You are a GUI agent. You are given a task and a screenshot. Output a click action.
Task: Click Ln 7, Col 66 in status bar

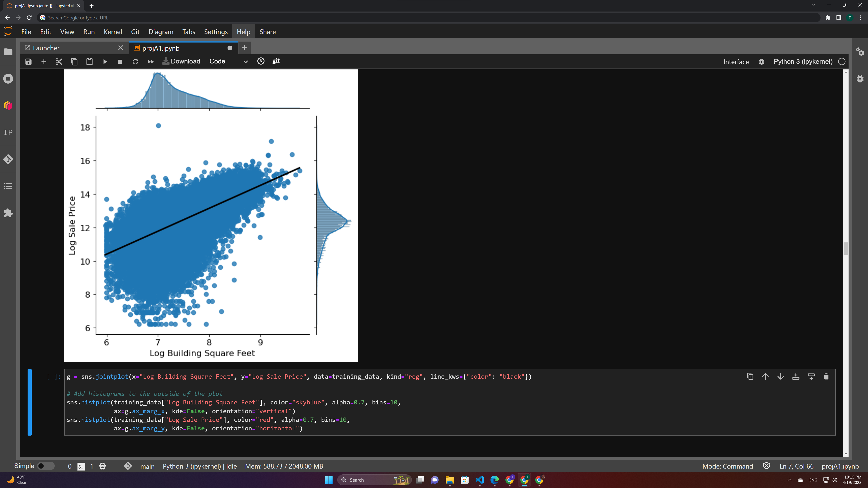796,466
